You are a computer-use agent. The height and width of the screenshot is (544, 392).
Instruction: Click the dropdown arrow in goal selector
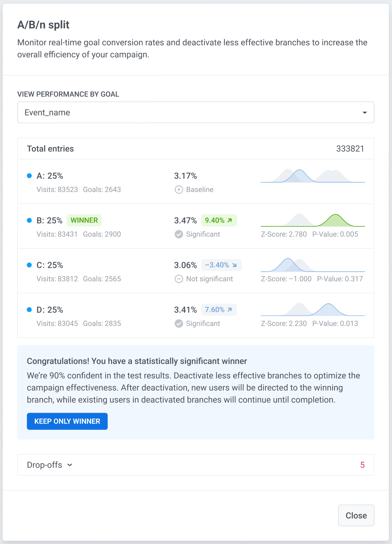(x=364, y=113)
